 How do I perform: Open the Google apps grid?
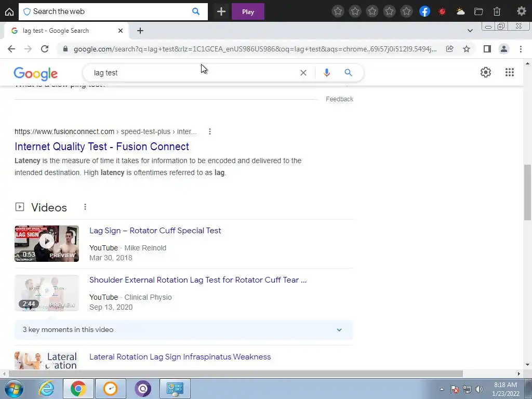tap(510, 72)
